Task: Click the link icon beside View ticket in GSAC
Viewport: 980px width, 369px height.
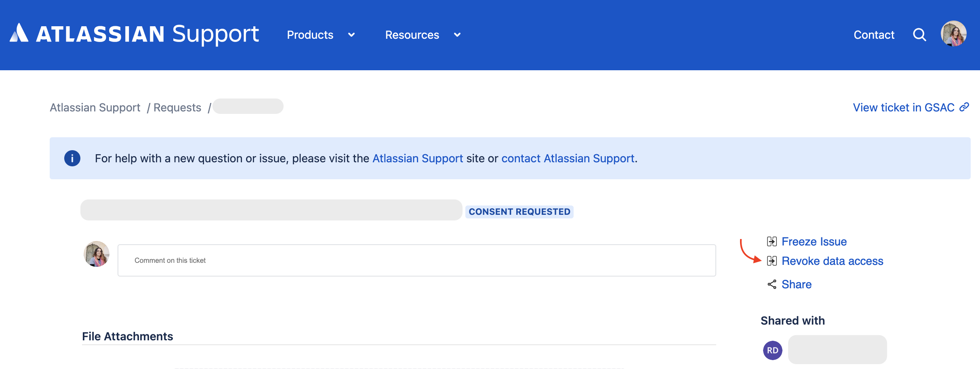Action: click(x=964, y=107)
